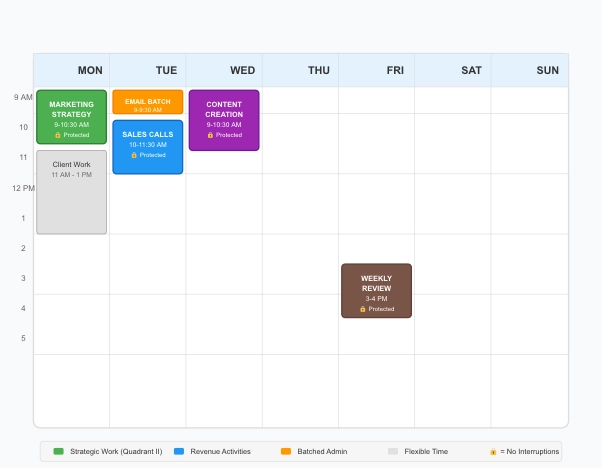Select the SAT column header
The image size is (602, 468).
[471, 70]
